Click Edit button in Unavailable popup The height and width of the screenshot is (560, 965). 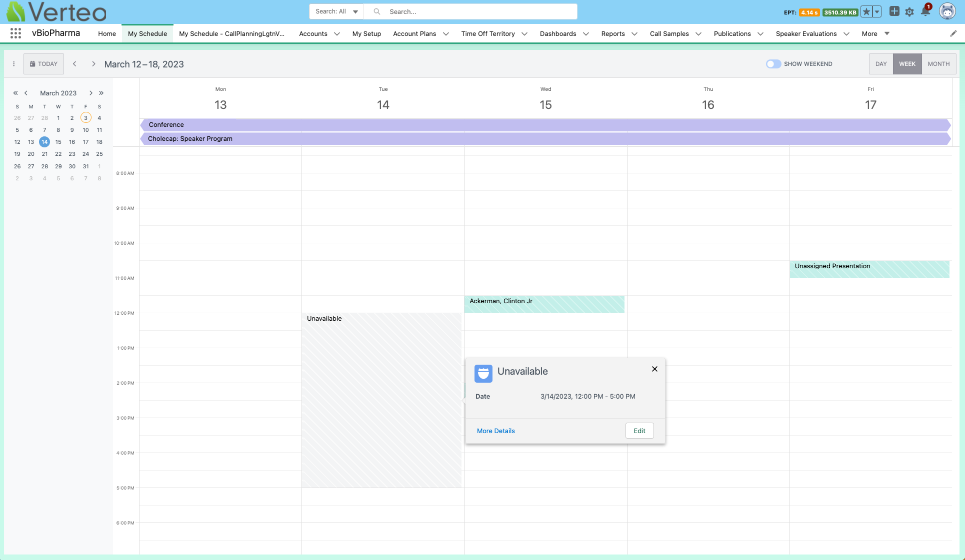(x=639, y=431)
